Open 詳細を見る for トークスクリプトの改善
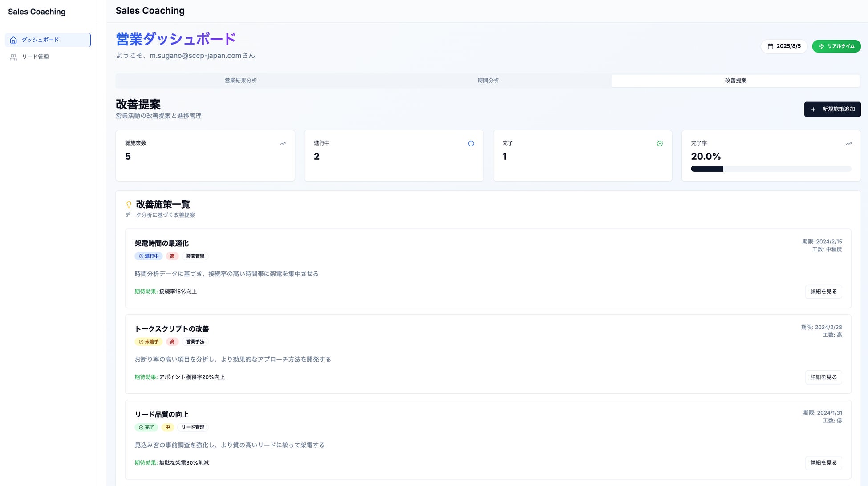Viewport: 868px width, 486px height. (x=823, y=377)
